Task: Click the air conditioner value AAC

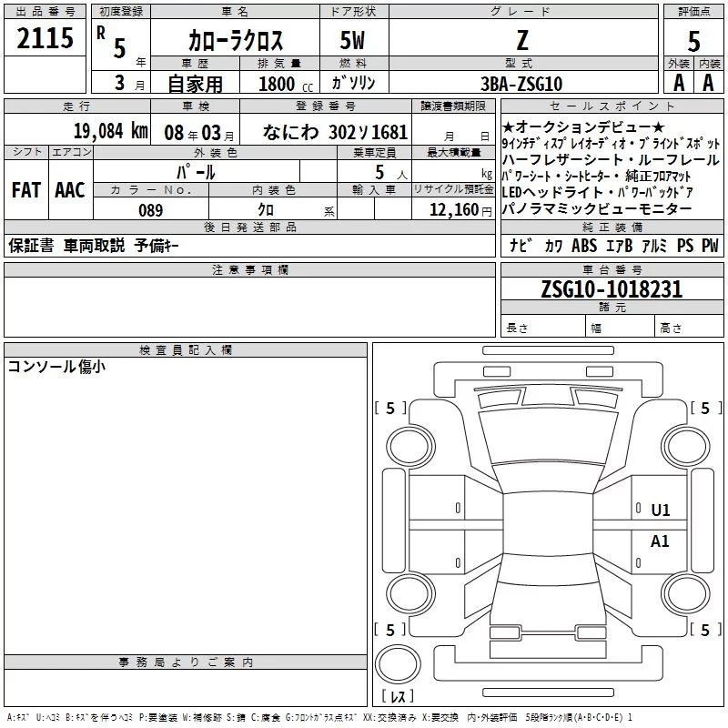Action: point(70,190)
